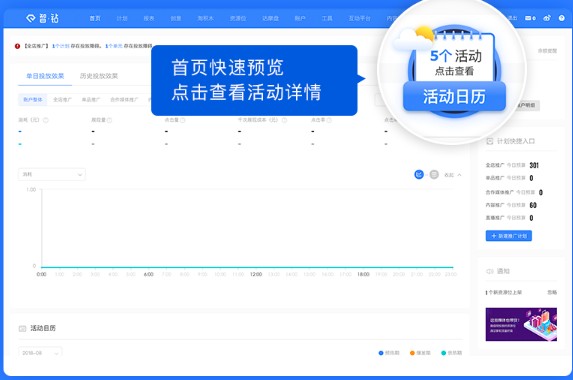
Task: Toggle the teal legend dot below calendar
Action: (444, 353)
